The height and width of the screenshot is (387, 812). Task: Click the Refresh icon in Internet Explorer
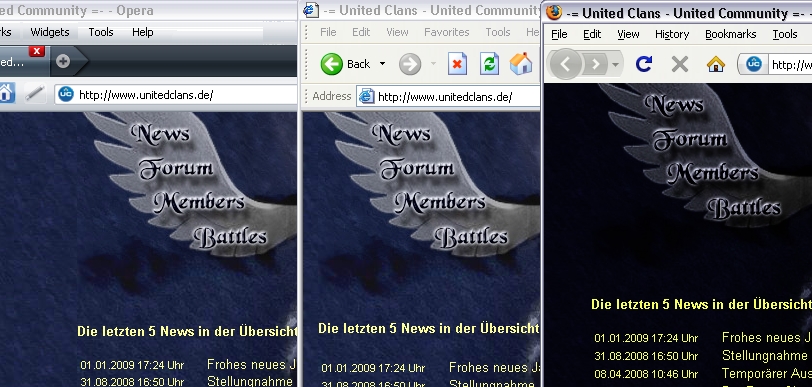pyautogui.click(x=489, y=64)
